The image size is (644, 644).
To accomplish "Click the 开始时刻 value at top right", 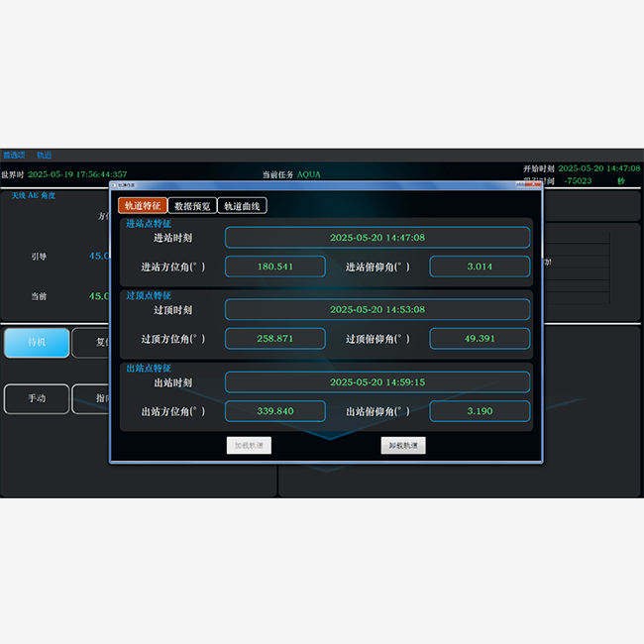I will [x=598, y=168].
